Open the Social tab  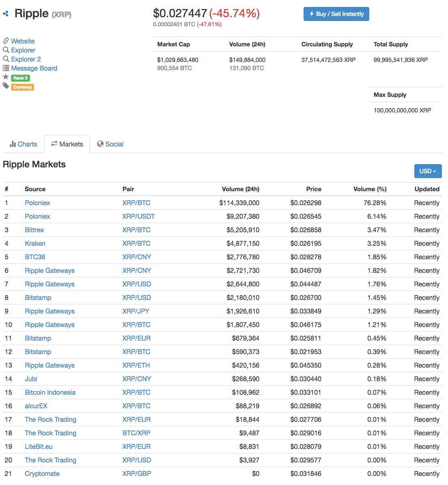pyautogui.click(x=110, y=144)
